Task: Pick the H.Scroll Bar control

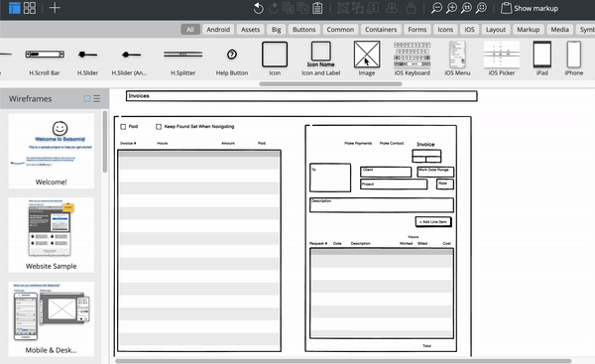Action: [45, 59]
